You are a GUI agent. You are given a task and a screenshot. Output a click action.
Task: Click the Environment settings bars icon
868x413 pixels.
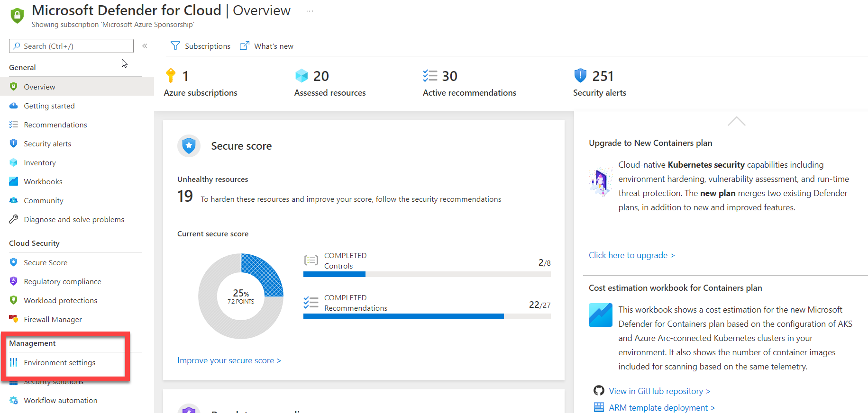14,362
